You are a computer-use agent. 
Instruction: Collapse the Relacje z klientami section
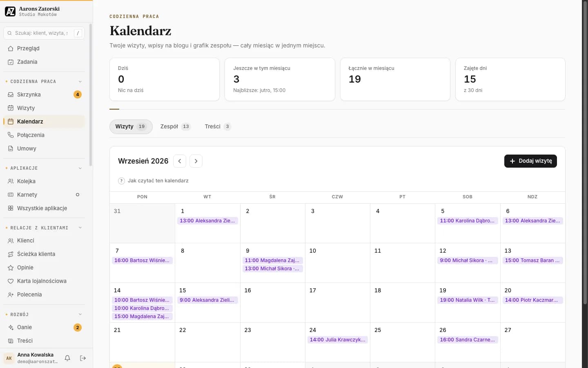tap(80, 228)
